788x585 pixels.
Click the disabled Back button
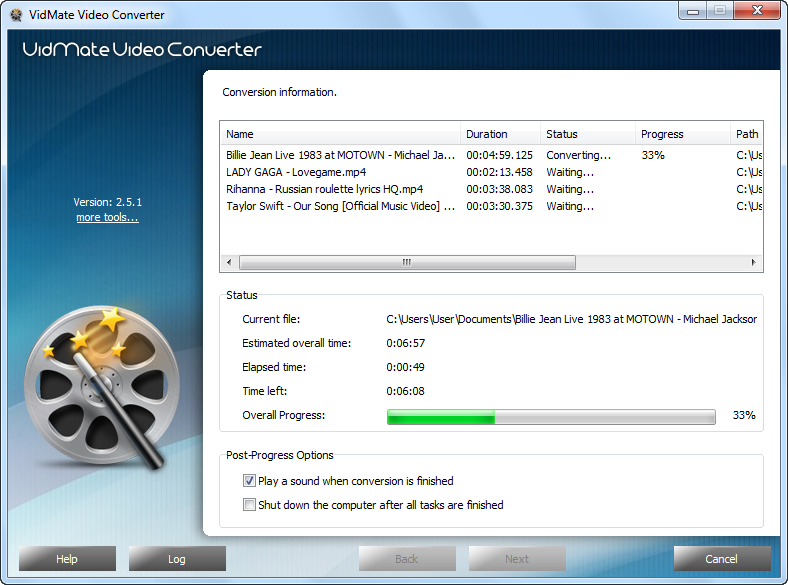407,559
